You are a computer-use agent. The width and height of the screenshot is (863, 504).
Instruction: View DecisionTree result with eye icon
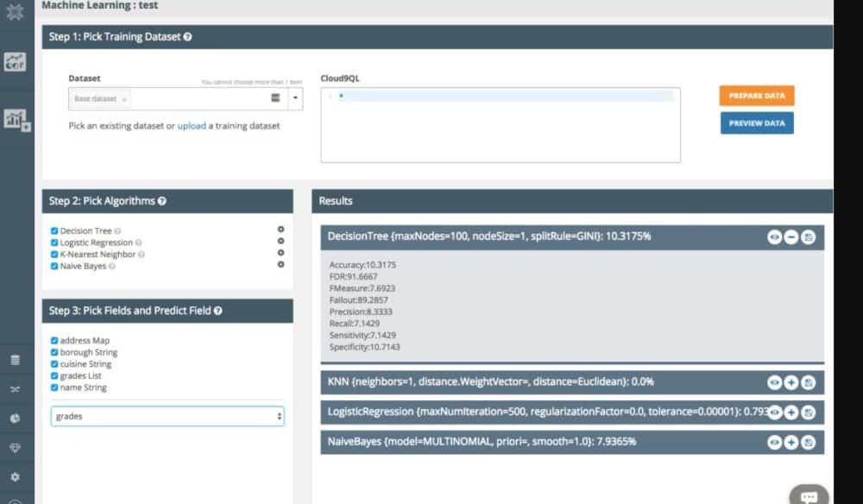[774, 237]
